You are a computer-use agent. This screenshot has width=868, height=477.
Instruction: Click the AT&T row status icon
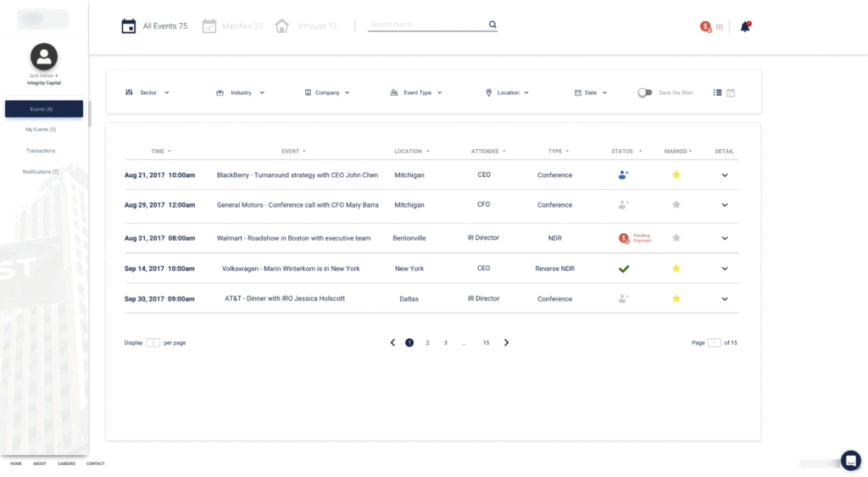tap(623, 299)
